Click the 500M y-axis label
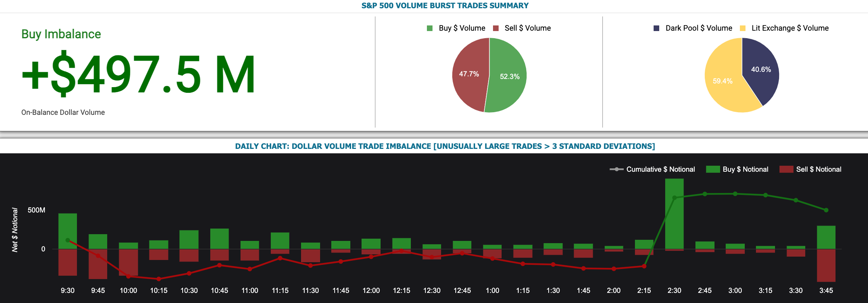Screen dimensions: 868x303 click(36, 210)
